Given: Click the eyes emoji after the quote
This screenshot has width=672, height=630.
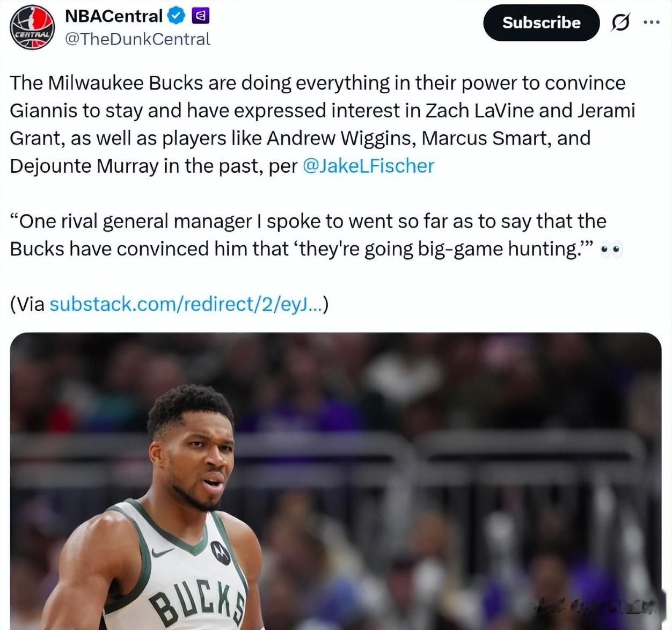Looking at the screenshot, I should pos(611,249).
